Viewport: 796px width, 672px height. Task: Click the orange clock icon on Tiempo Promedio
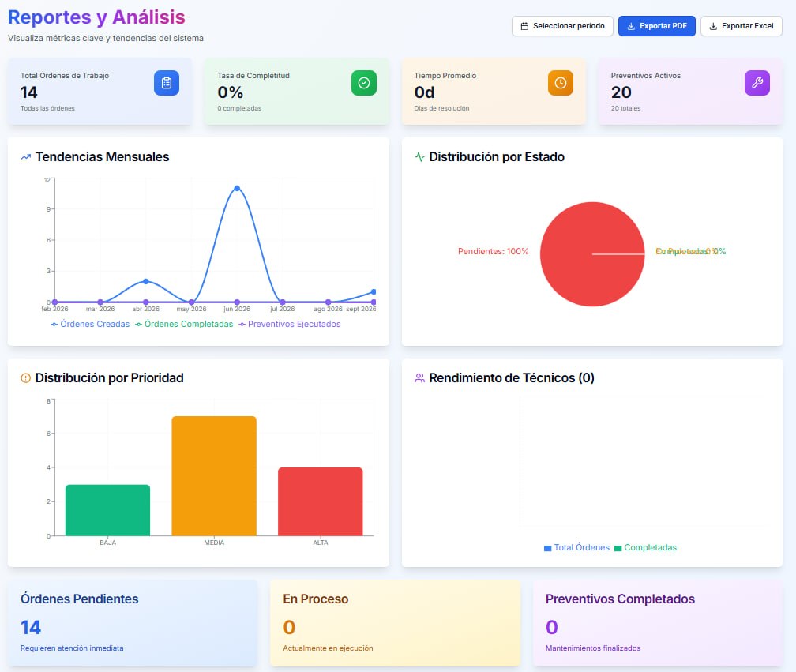pos(561,83)
